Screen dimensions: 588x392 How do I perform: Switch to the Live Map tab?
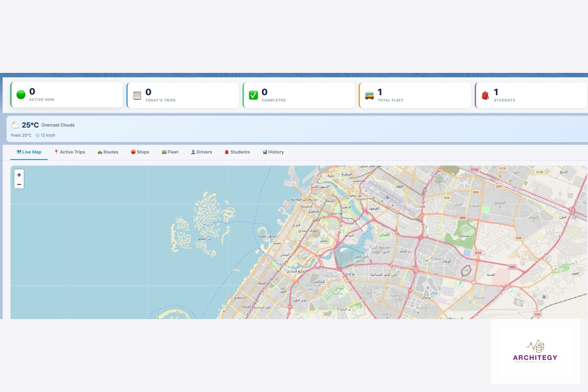tap(29, 152)
